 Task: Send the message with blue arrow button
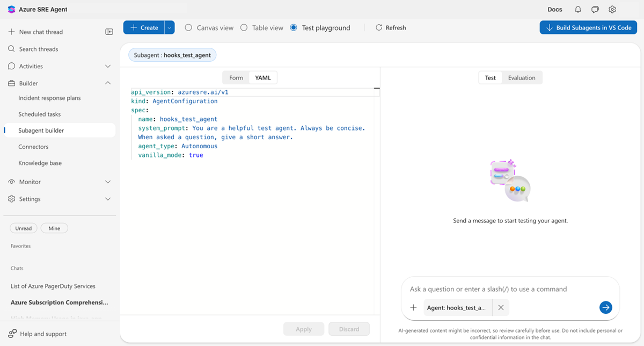point(605,307)
